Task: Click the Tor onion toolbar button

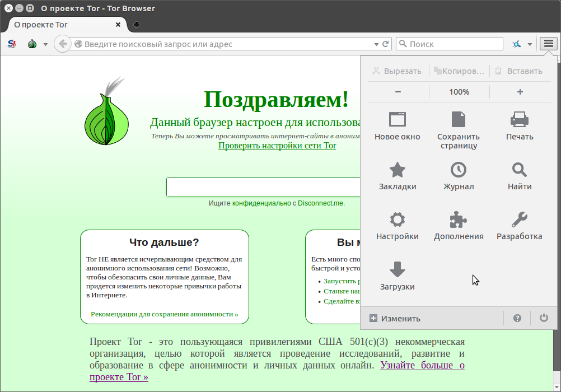Action: pyautogui.click(x=32, y=44)
